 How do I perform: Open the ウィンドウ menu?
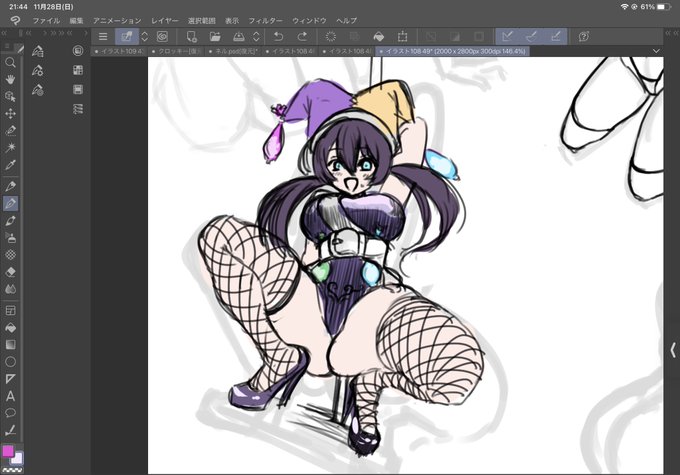click(x=309, y=20)
